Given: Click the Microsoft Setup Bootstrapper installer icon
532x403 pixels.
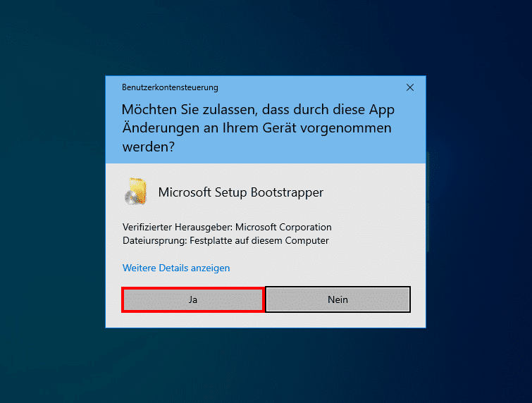Looking at the screenshot, I should pos(136,192).
